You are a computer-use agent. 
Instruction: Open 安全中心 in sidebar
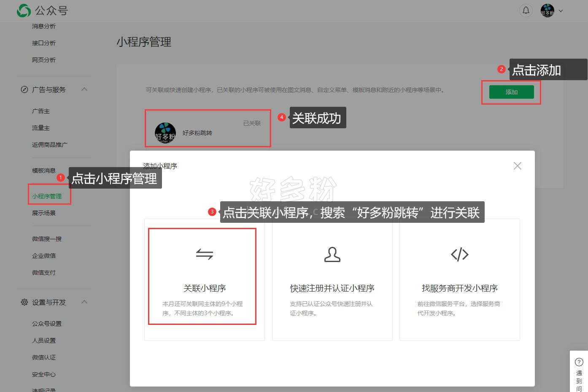click(44, 374)
